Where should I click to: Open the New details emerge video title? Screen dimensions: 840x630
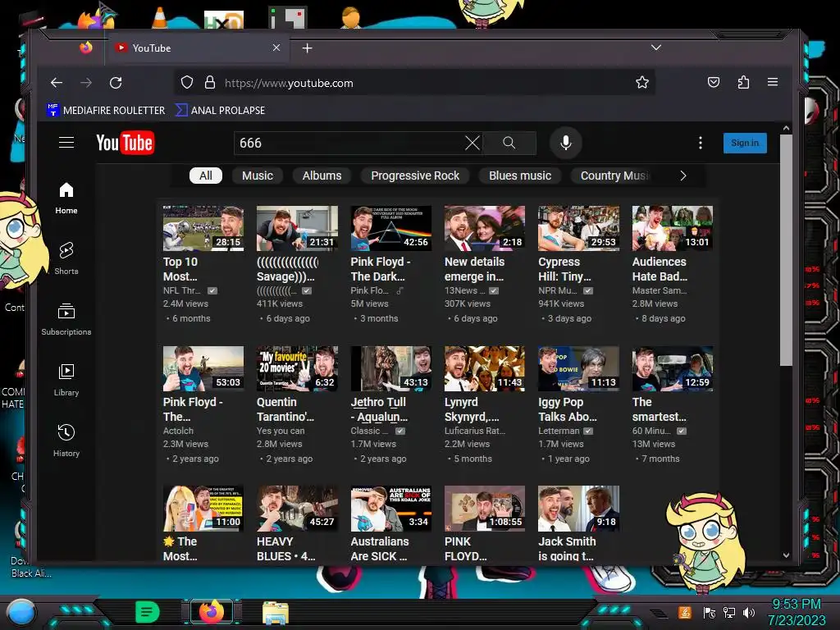(474, 269)
